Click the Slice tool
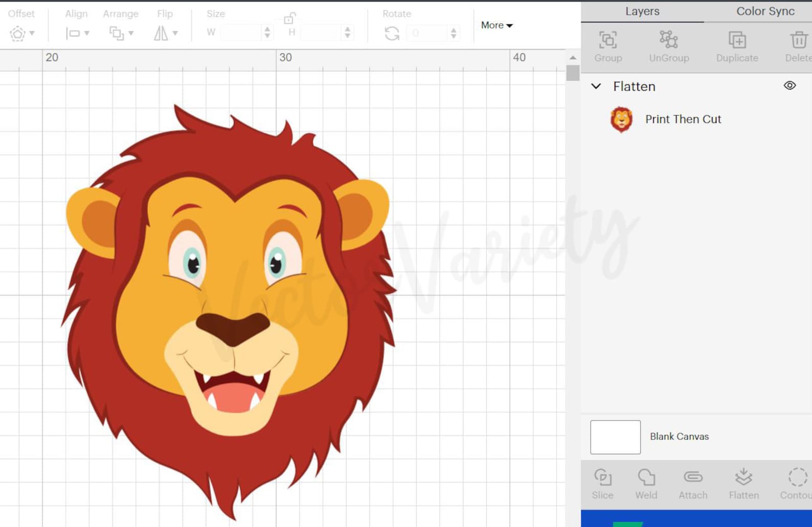The image size is (812, 527). (603, 484)
